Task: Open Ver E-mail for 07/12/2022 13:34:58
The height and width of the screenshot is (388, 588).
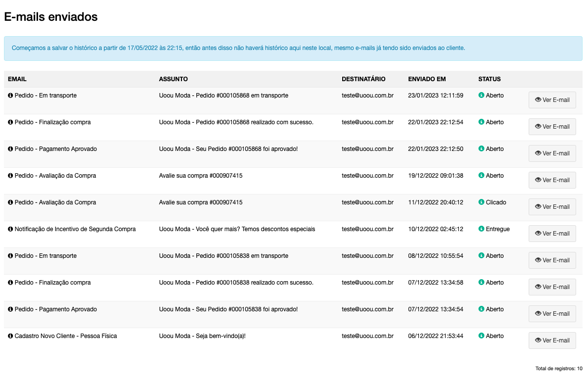Action: [x=552, y=287]
